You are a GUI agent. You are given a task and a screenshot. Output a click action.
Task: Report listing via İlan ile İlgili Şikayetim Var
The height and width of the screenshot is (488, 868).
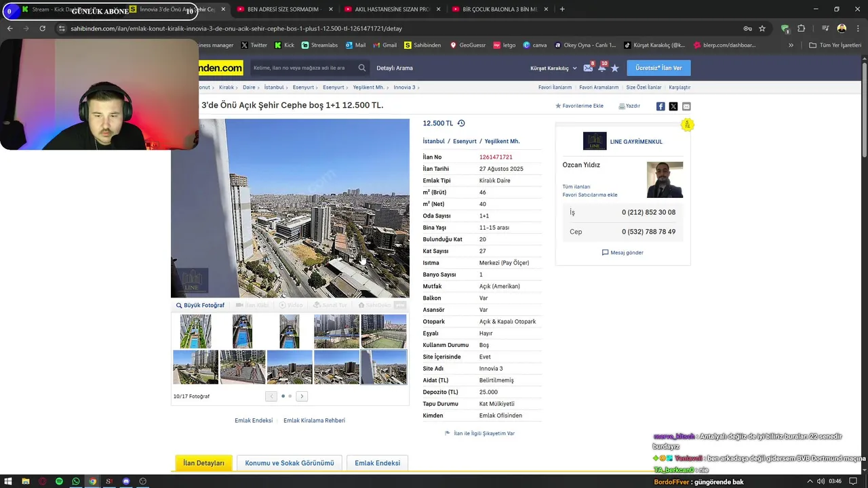point(480,433)
